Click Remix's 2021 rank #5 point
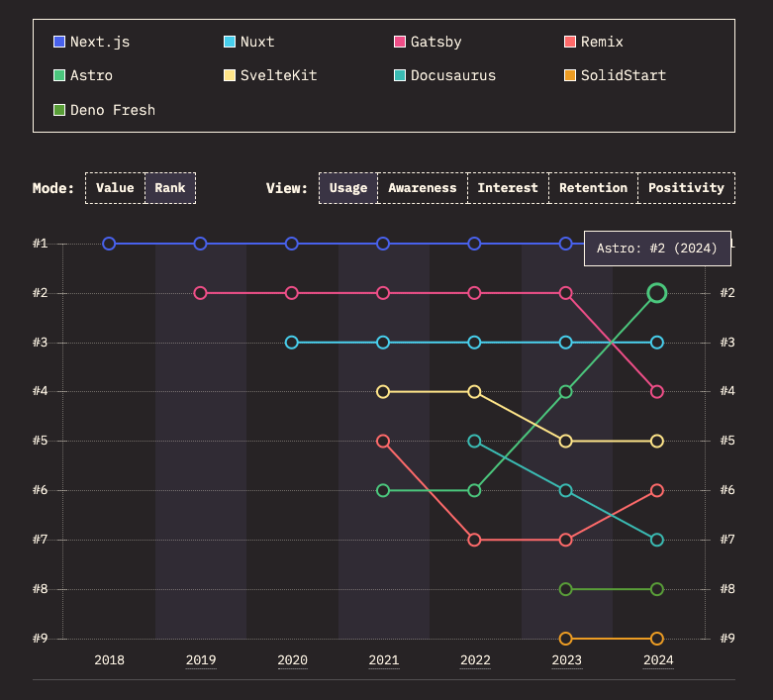Screen dimensions: 773x700 [x=383, y=441]
